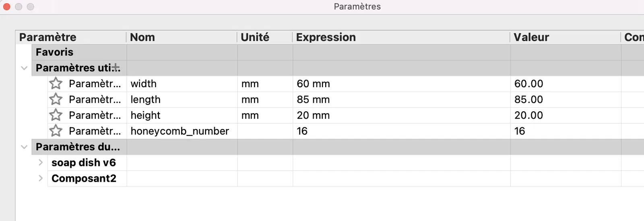Mark honeycomb_number as favorite with star

(56, 131)
